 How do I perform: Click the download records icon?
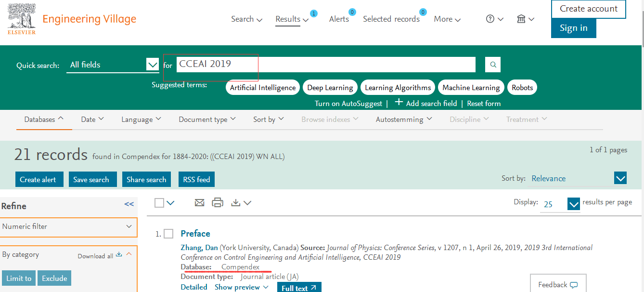pyautogui.click(x=235, y=203)
